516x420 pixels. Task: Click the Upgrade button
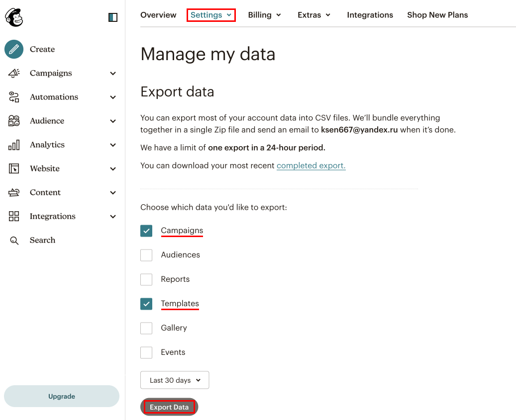pyautogui.click(x=61, y=396)
